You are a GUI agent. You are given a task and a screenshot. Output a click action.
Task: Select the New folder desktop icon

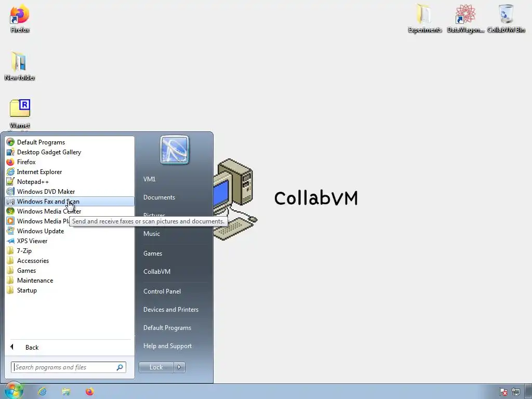pos(20,66)
